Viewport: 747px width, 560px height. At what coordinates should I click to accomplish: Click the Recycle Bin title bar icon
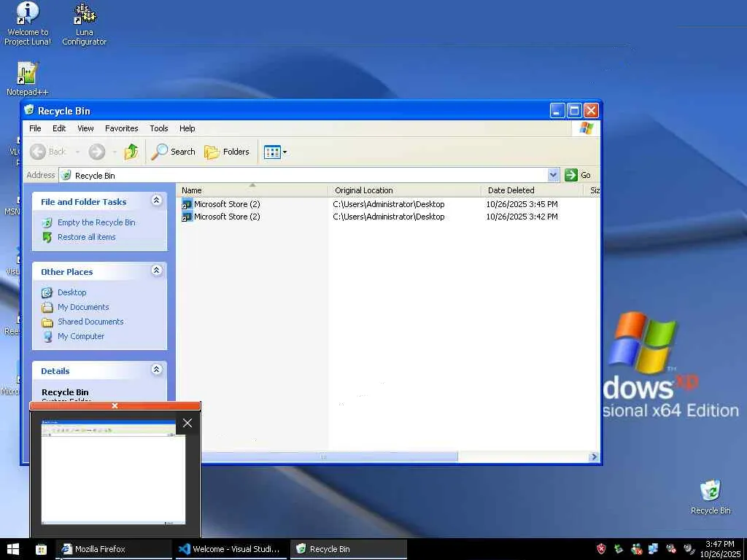29,110
